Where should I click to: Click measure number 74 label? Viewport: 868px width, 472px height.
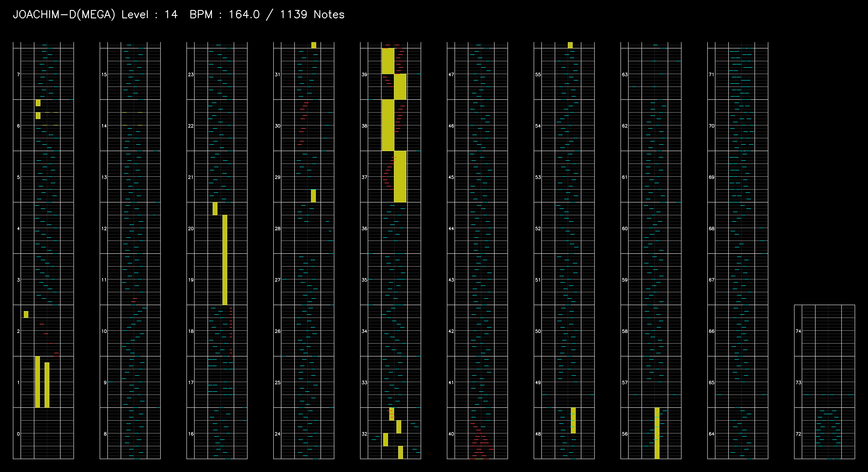coord(798,331)
